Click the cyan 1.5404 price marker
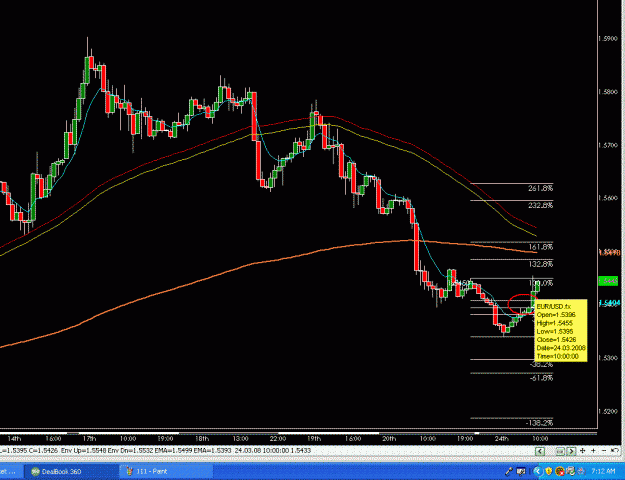Image resolution: width=625 pixels, height=480 pixels. point(610,303)
